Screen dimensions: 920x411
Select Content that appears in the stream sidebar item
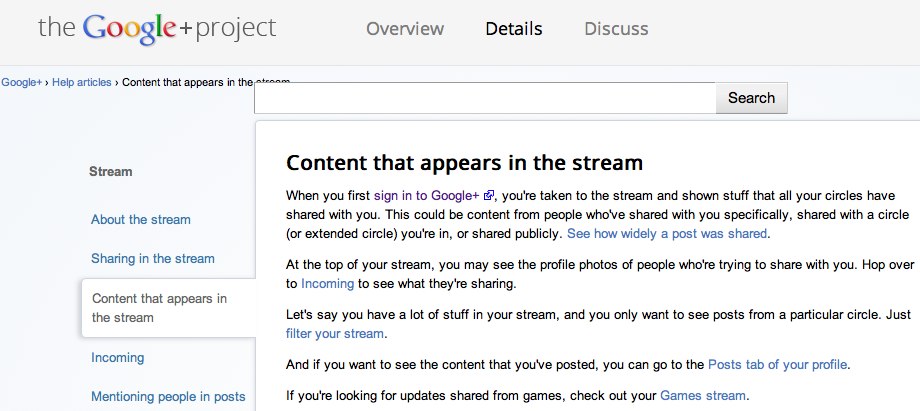[169, 308]
